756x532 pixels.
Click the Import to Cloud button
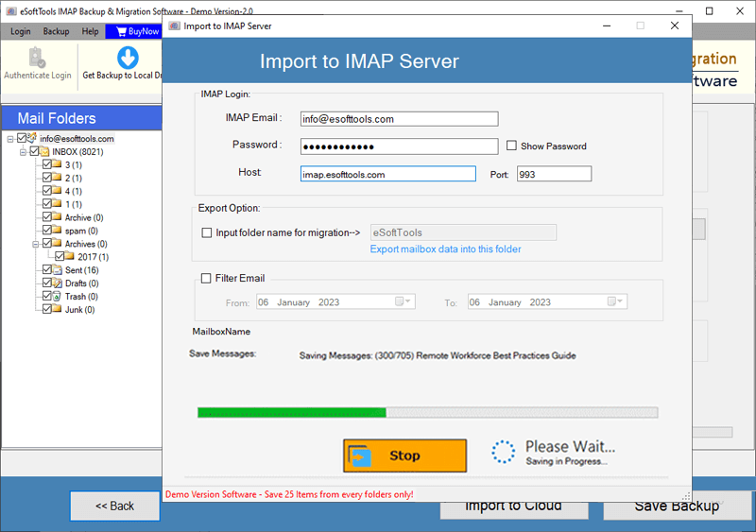tap(514, 508)
